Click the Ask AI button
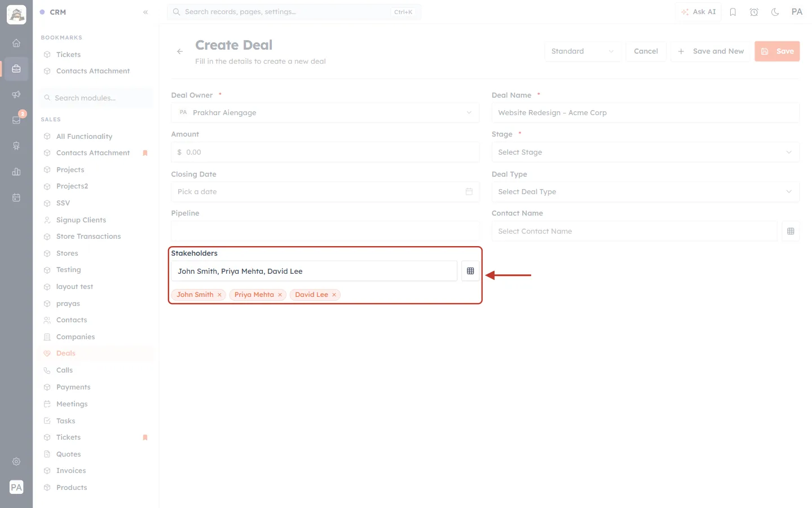The image size is (812, 508). pyautogui.click(x=699, y=12)
